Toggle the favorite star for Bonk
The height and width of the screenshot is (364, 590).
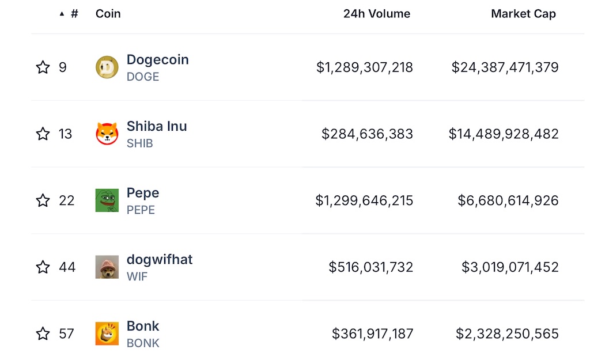pyautogui.click(x=43, y=333)
